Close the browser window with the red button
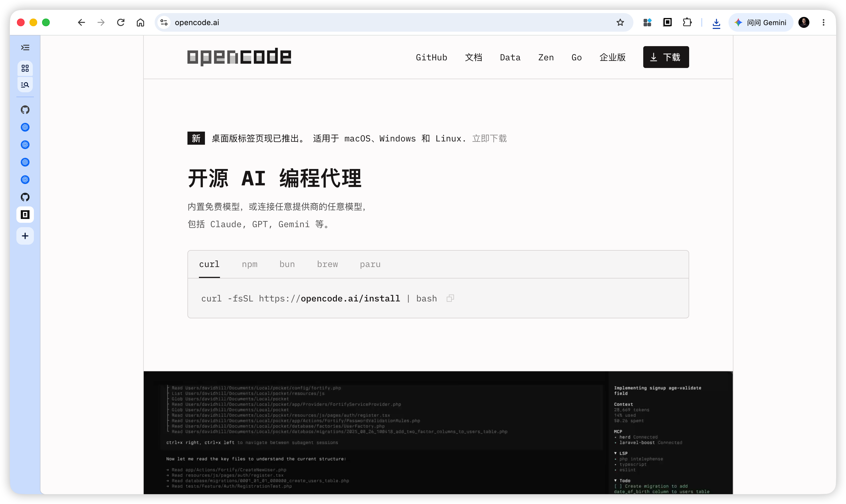846x504 pixels. (x=21, y=22)
